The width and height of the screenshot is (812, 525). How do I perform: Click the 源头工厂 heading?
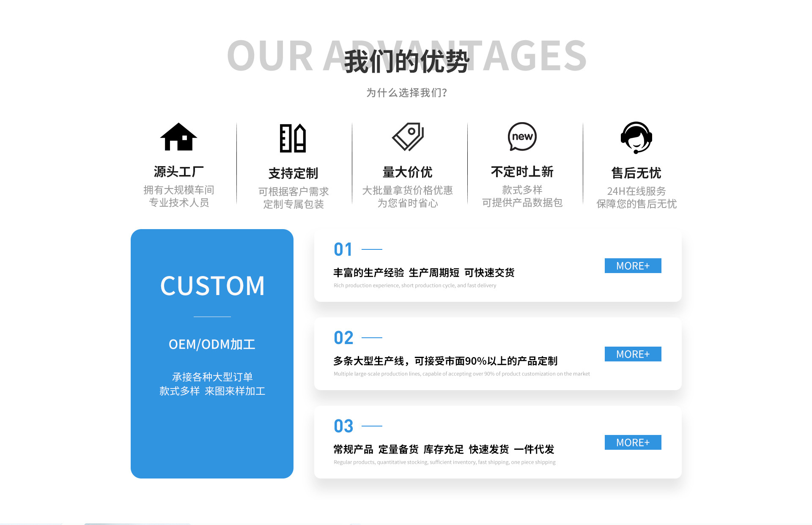point(178,172)
